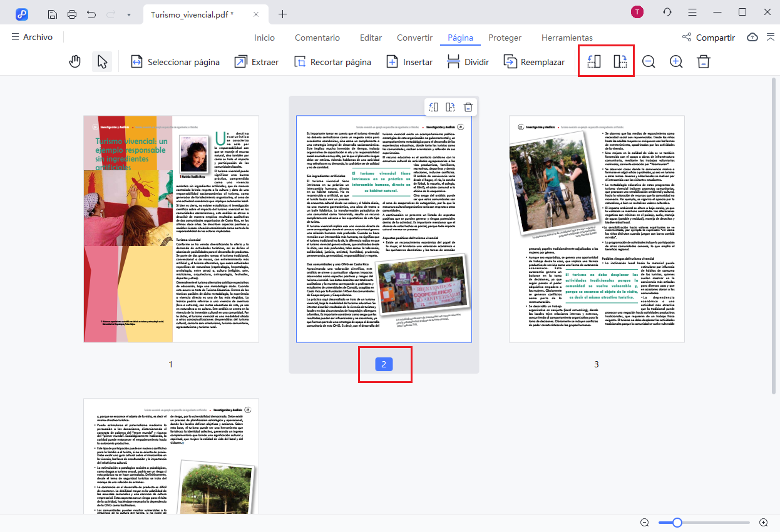This screenshot has width=780, height=532.
Task: Open the AI assistant robot icon
Action: (x=666, y=11)
